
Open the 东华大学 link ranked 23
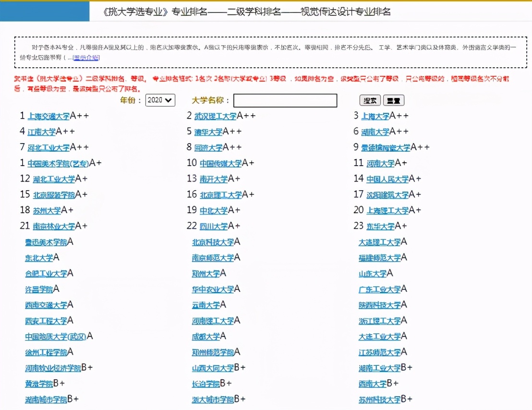pyautogui.click(x=381, y=226)
